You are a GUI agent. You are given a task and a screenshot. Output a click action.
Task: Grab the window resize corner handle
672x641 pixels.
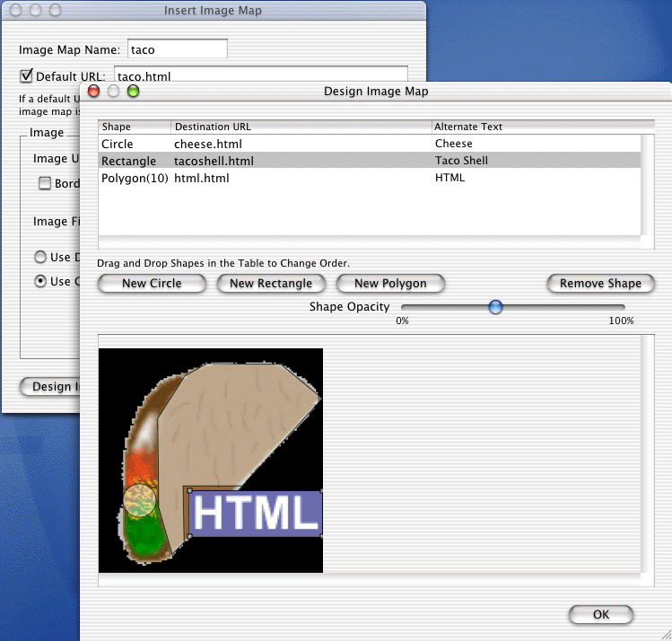[x=666, y=635]
